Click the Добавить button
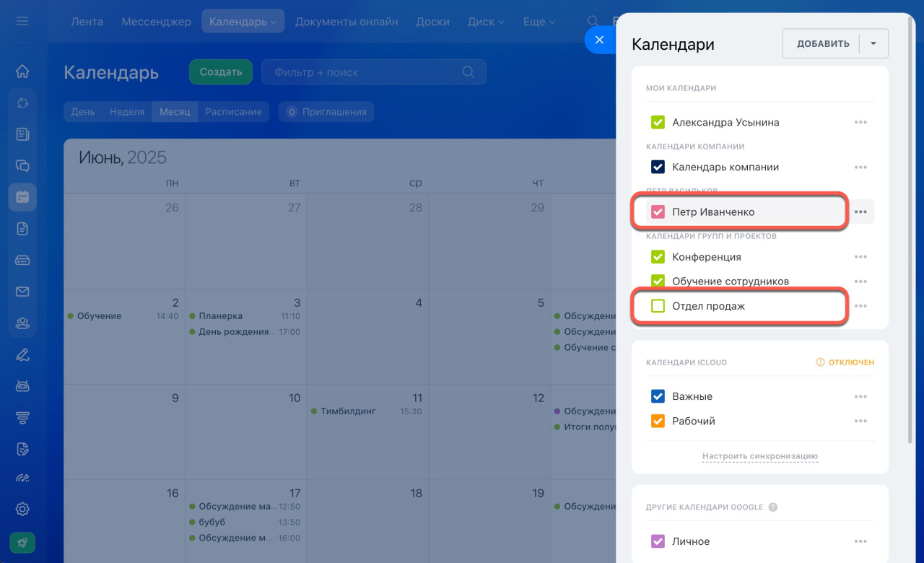 tap(822, 43)
